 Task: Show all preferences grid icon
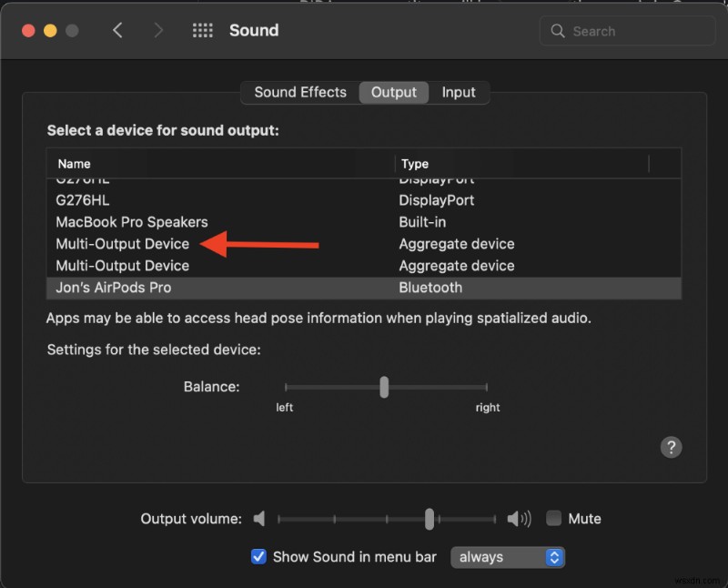(x=203, y=30)
